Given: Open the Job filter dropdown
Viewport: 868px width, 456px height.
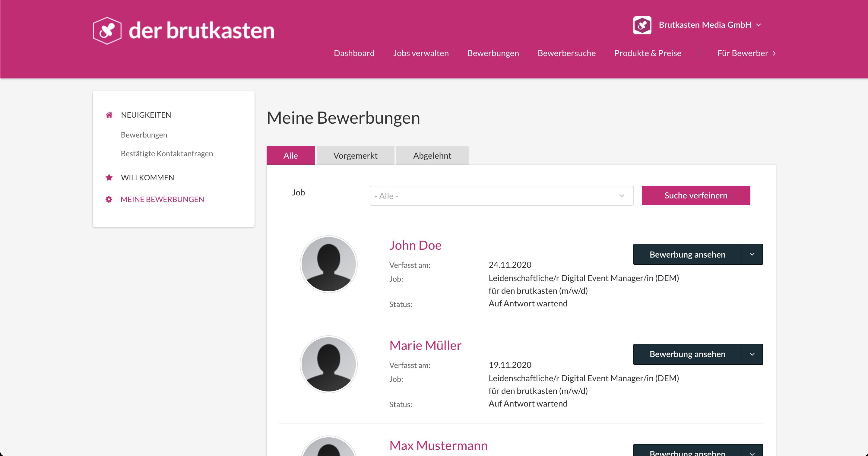Looking at the screenshot, I should [501, 196].
